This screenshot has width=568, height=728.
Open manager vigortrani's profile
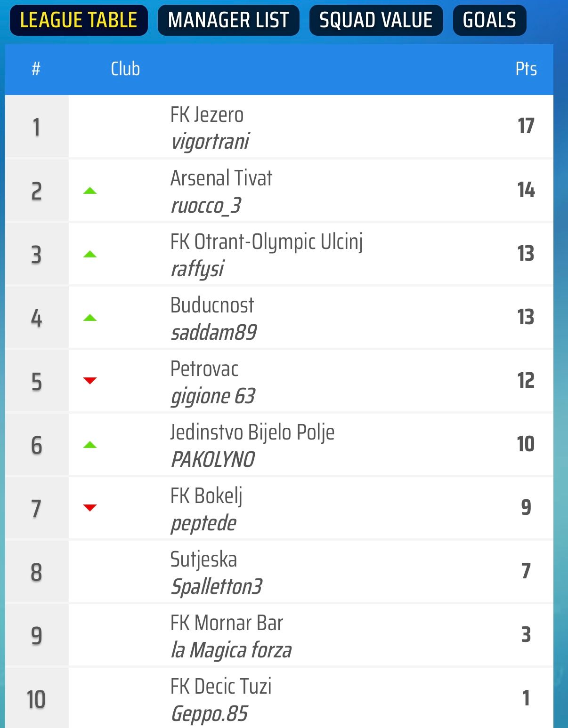click(210, 141)
